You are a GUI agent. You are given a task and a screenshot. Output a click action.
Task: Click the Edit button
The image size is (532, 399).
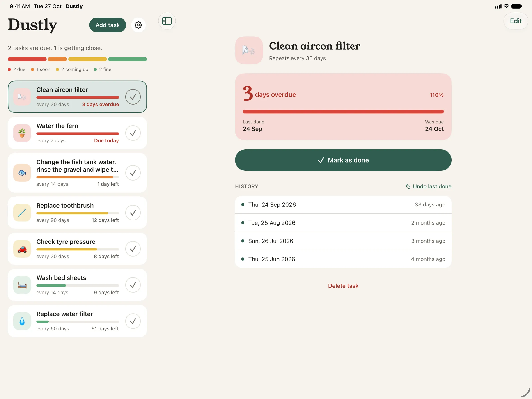[516, 21]
